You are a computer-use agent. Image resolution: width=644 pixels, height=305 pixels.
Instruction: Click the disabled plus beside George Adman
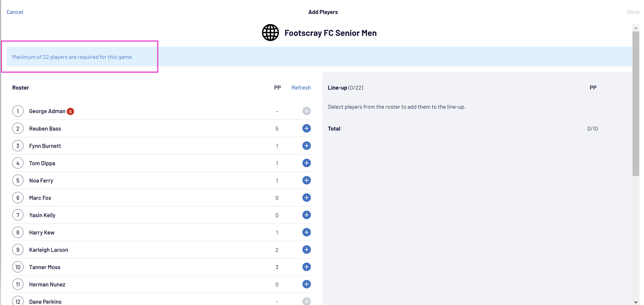306,111
